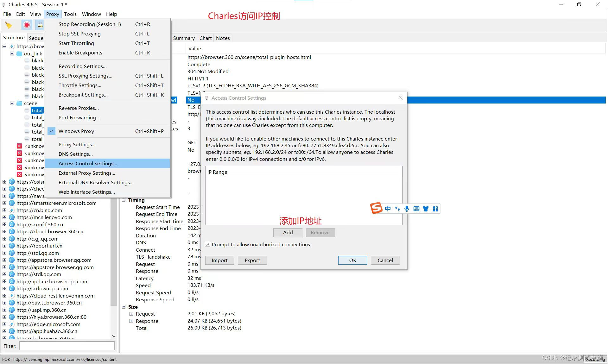Click the broom clear session icon

point(9,25)
